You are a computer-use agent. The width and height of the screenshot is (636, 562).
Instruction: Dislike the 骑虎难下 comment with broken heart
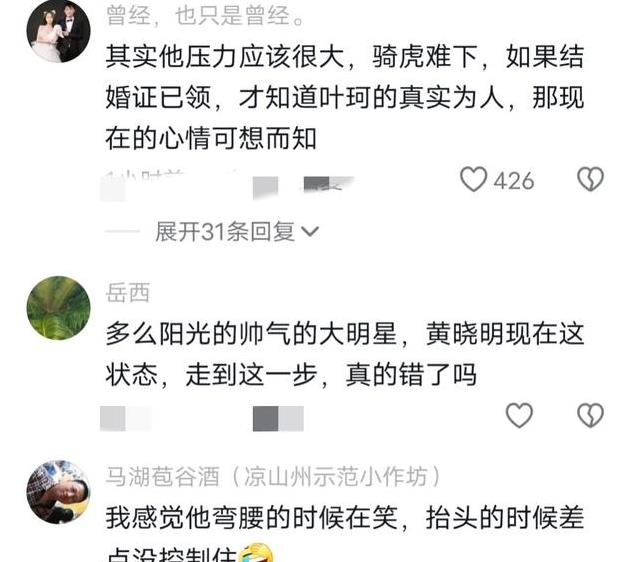point(591,179)
